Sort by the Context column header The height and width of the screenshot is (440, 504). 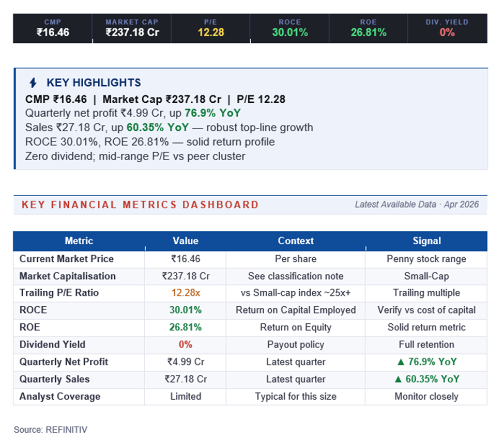pyautogui.click(x=296, y=241)
